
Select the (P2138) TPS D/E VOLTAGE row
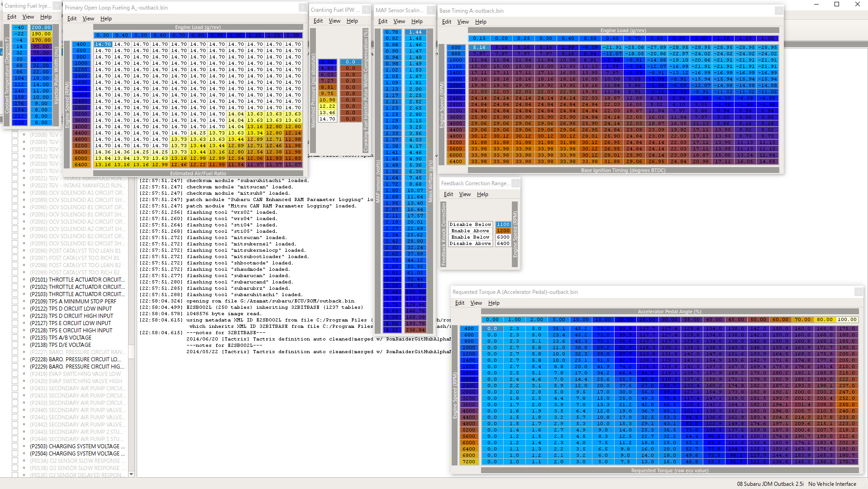[x=61, y=345]
